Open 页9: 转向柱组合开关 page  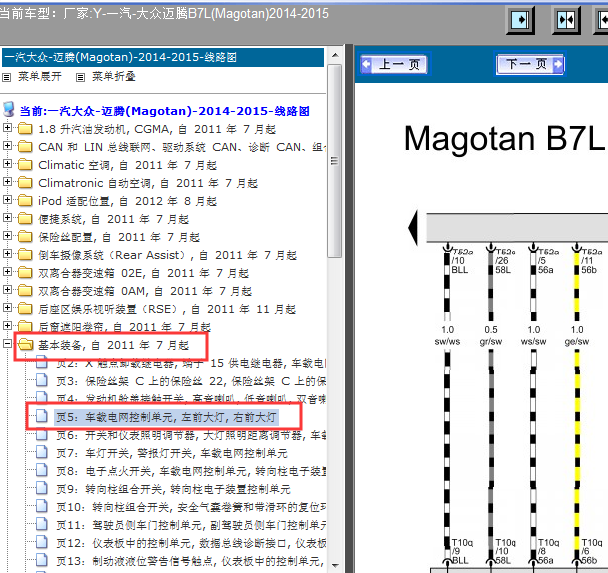pyautogui.click(x=173, y=489)
